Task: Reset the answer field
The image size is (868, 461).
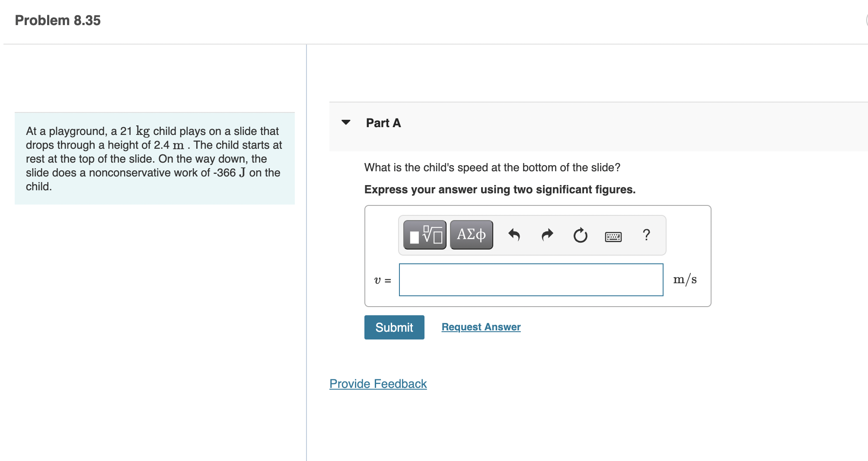Action: 580,235
